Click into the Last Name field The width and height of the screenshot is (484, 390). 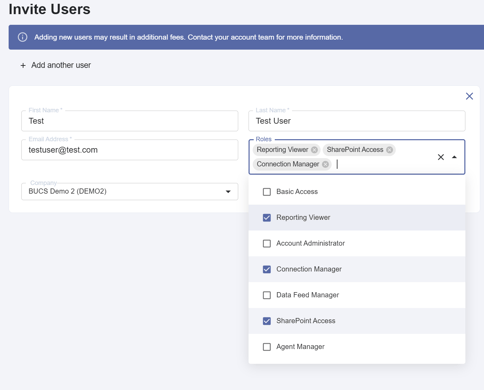[357, 121]
